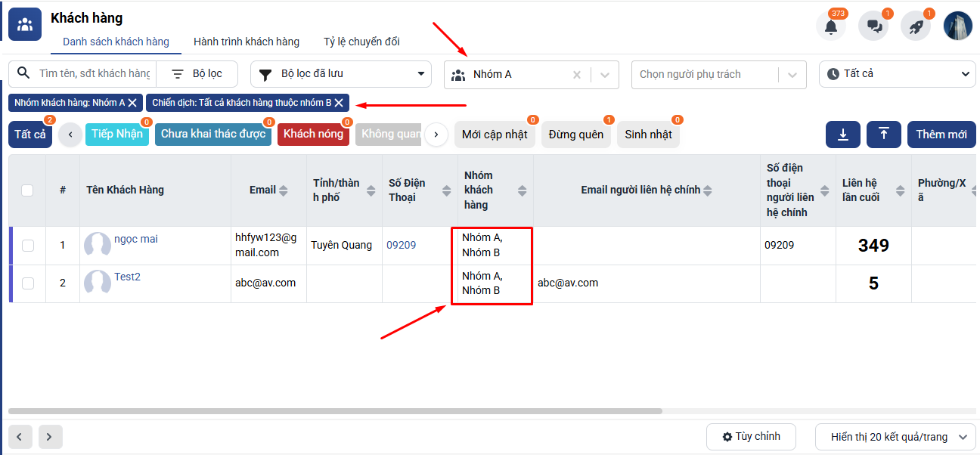Check the box for customer ngọc mai

(28, 246)
